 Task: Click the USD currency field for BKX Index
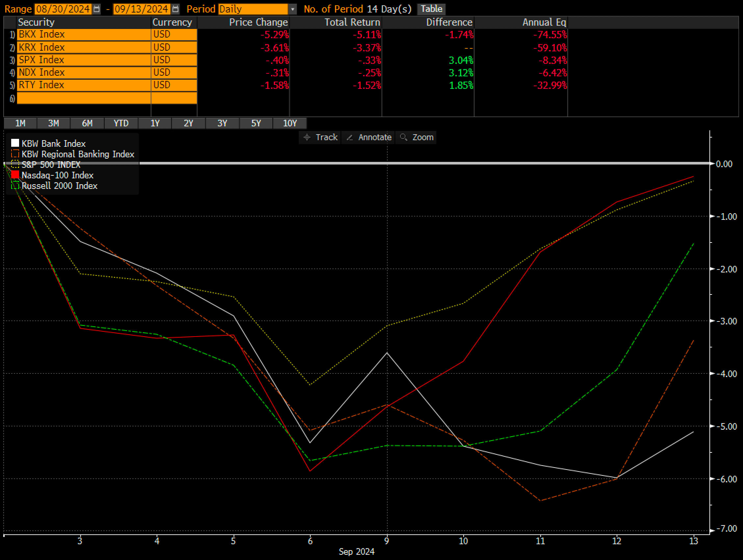point(174,35)
